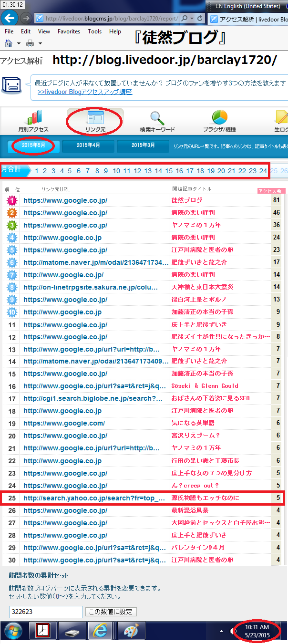Open the Help menu

tap(115, 31)
